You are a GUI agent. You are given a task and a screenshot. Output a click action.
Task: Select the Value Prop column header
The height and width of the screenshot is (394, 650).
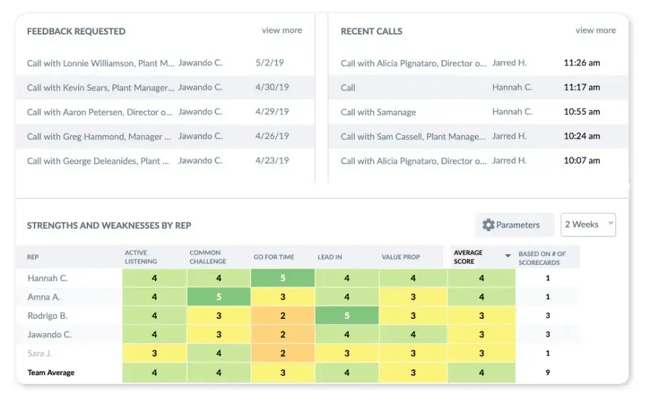click(401, 257)
